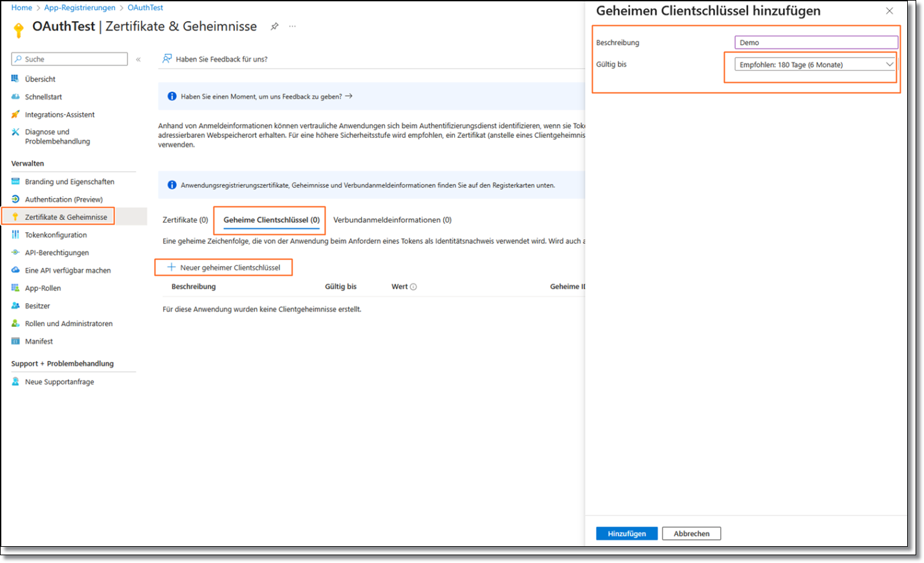Click the Übersicht icon in sidebar
This screenshot has height=563, width=924.
tap(16, 79)
